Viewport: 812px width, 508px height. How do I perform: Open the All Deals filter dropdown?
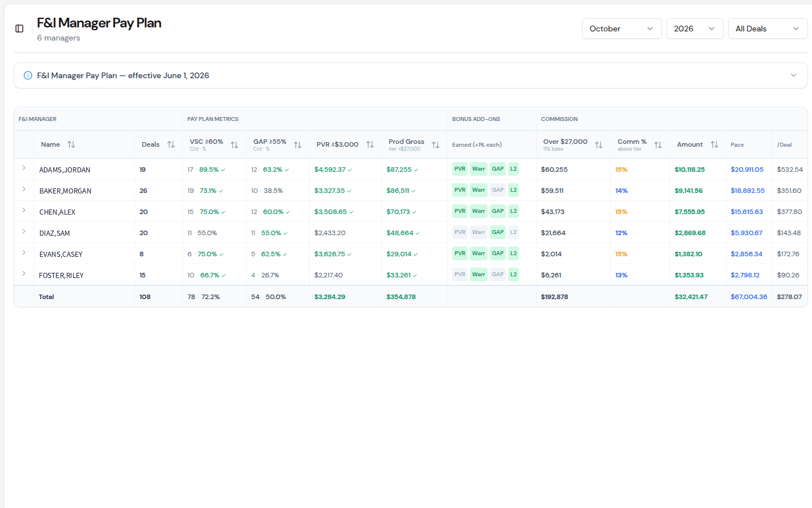click(768, 29)
